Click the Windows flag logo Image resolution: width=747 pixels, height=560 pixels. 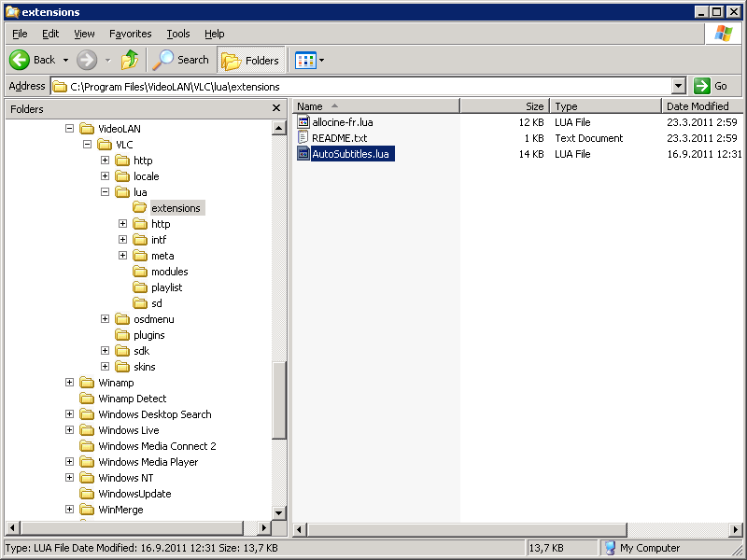tap(723, 34)
